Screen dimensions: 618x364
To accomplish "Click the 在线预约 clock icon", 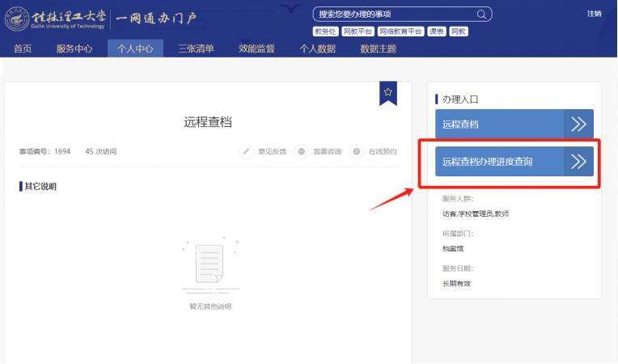I will (x=356, y=151).
